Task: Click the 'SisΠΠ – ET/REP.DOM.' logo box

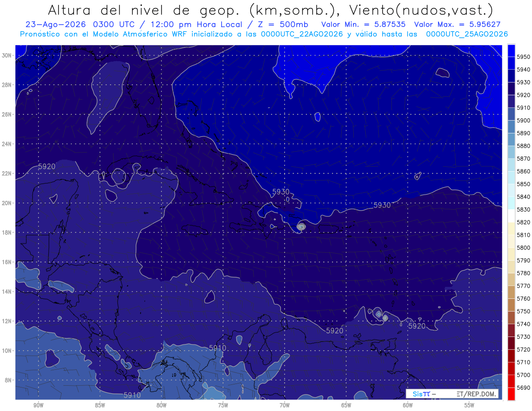Action: [452, 394]
